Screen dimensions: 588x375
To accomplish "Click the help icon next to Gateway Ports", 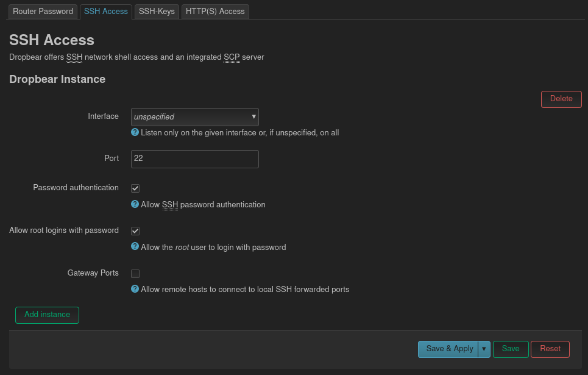I will pyautogui.click(x=135, y=289).
